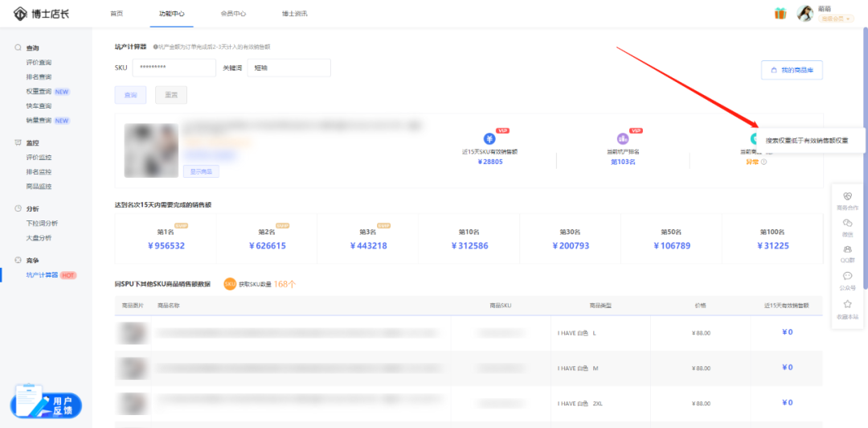Open 权重查询 NEW in sidebar
The height and width of the screenshot is (428, 868).
click(x=47, y=92)
